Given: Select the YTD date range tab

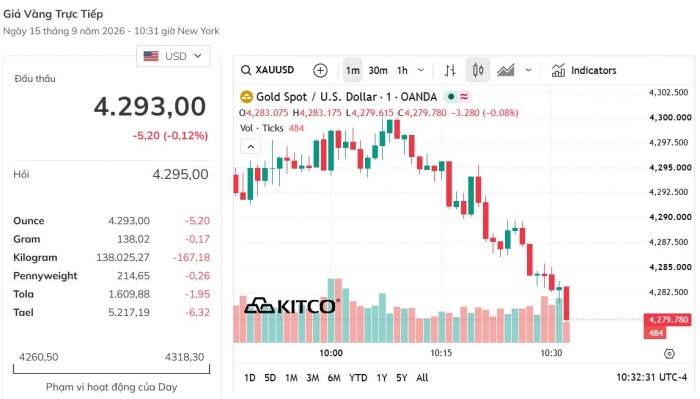Looking at the screenshot, I should pyautogui.click(x=358, y=378).
